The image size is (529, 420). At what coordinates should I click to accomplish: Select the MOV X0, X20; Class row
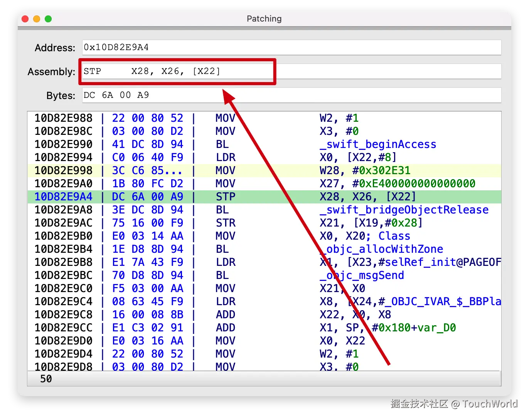[x=264, y=236]
